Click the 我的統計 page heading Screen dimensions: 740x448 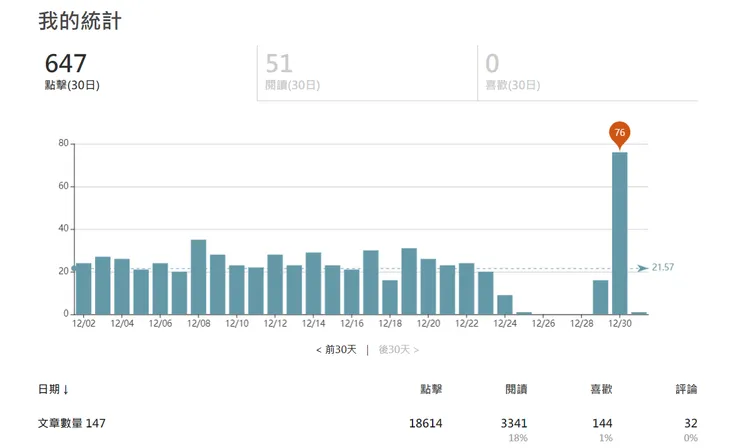(80, 21)
